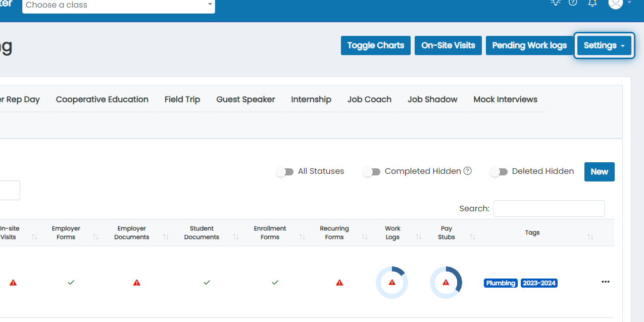Screen dimensions: 644x322
Task: Toggle the All Statuses switch
Action: point(285,172)
